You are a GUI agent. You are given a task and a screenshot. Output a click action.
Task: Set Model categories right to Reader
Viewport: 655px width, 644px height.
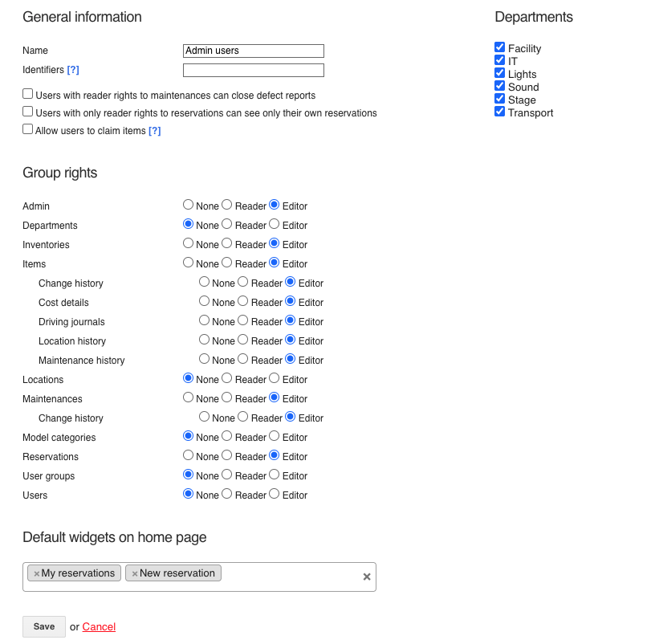(227, 436)
